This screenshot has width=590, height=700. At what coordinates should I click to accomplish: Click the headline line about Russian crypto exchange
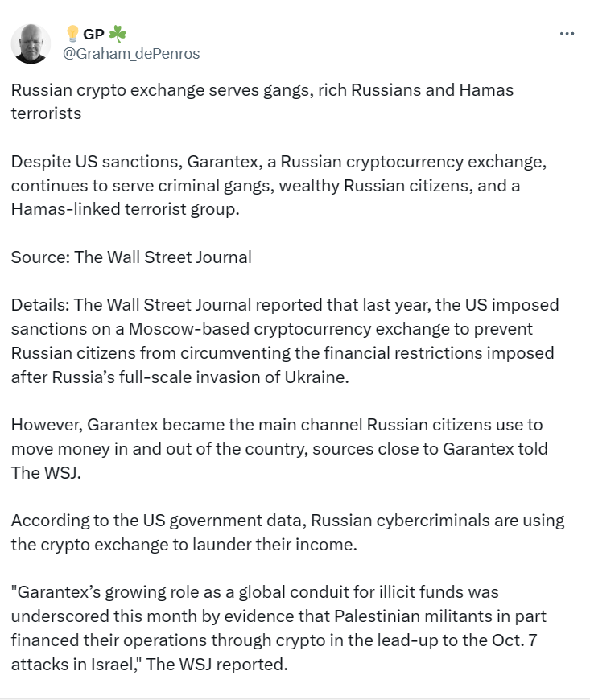(262, 90)
